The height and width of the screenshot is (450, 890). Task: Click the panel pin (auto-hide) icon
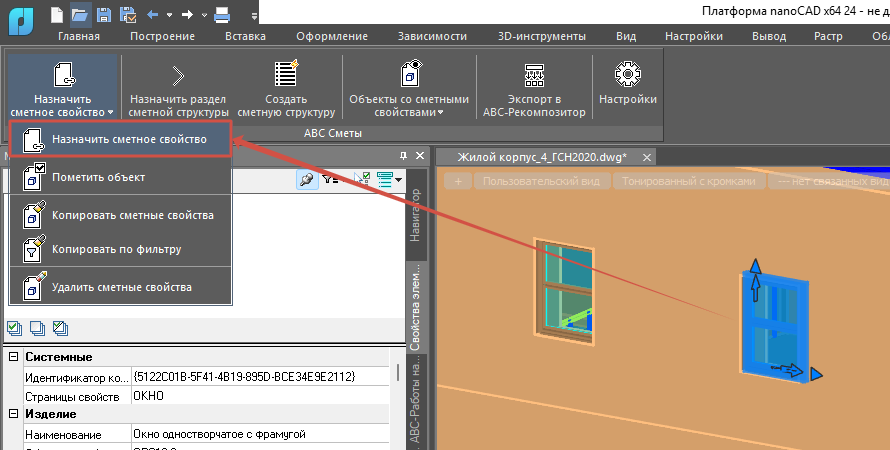(x=404, y=155)
